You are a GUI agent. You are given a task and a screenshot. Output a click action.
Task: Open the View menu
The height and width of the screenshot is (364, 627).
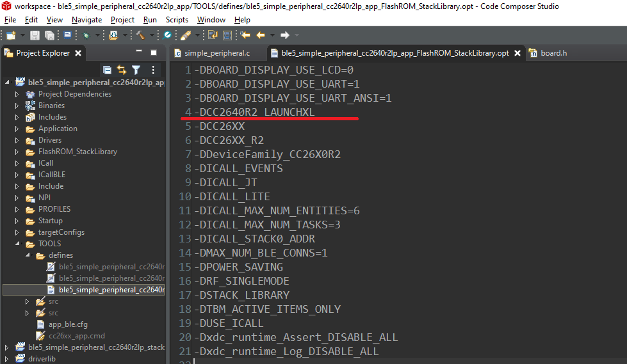click(x=54, y=20)
